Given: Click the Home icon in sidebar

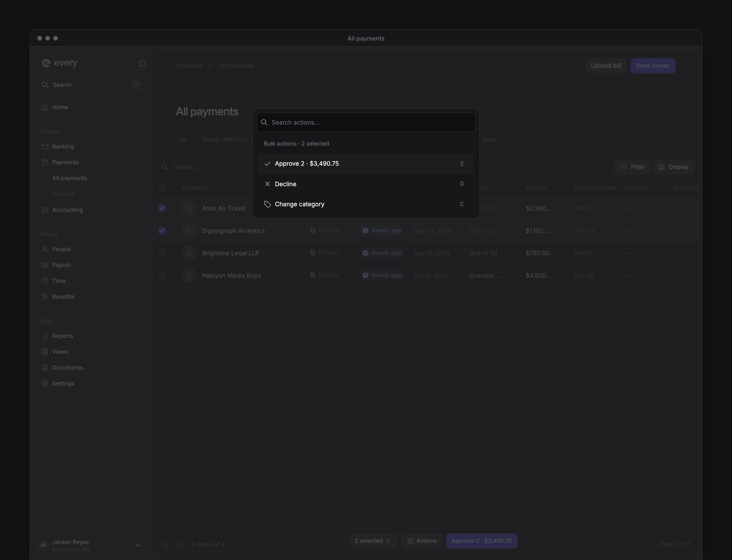Looking at the screenshot, I should tap(45, 107).
